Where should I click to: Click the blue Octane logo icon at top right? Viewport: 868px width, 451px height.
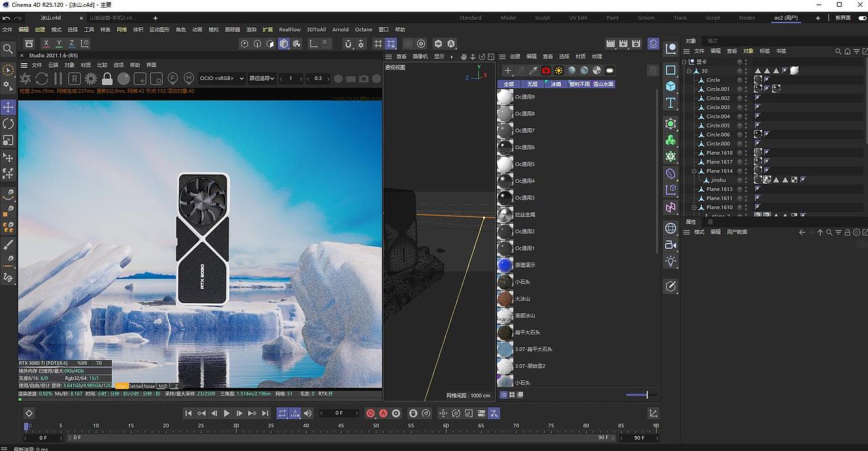653,43
